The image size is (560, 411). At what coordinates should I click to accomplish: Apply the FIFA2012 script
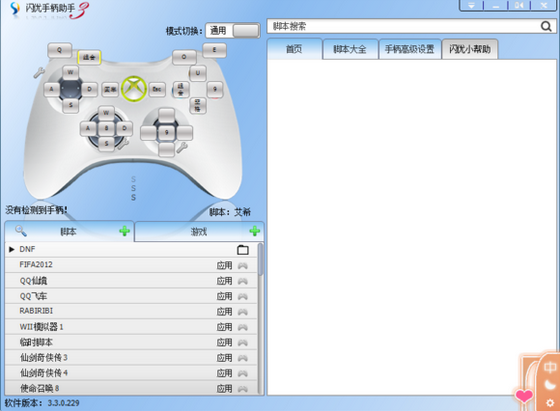[225, 265]
